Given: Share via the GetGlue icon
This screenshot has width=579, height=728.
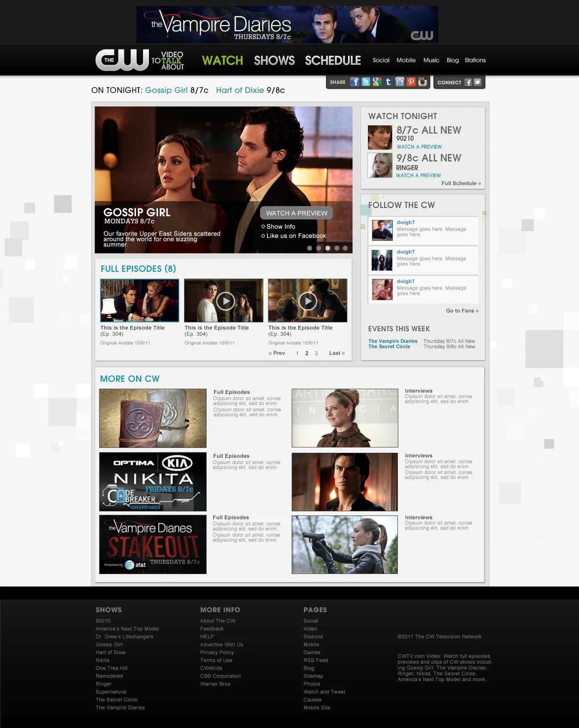Looking at the screenshot, I should 399,82.
